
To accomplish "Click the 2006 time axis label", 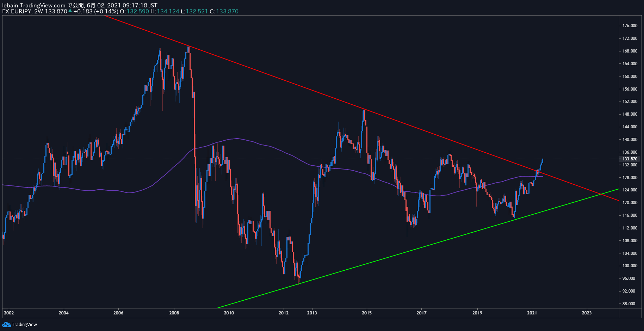I will pos(119,313).
